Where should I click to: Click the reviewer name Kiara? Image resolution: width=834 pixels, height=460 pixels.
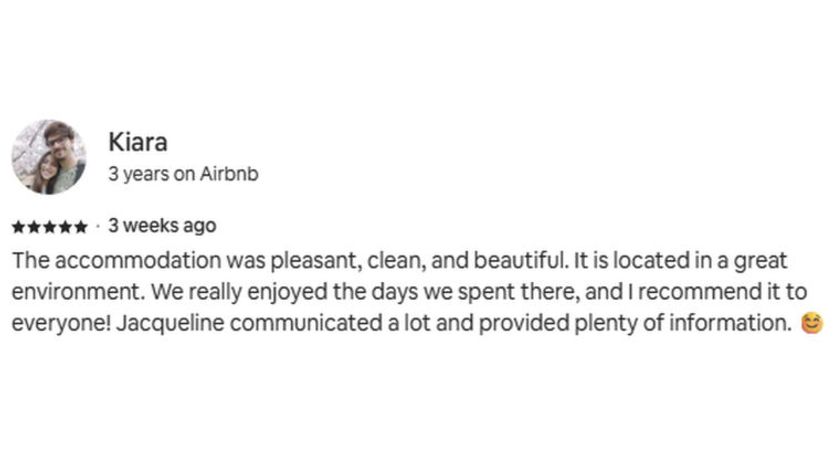[x=137, y=142]
